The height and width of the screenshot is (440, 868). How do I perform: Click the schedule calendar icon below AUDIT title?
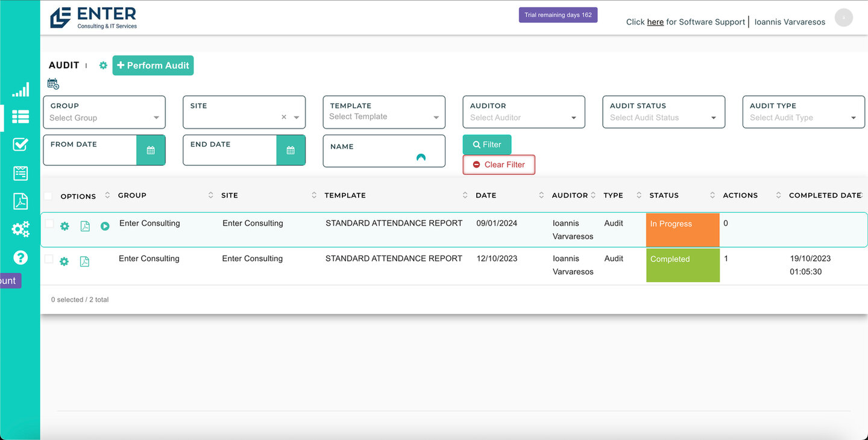53,84
